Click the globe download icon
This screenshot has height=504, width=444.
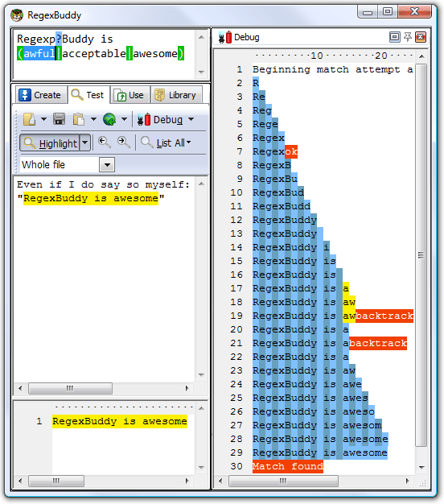[x=109, y=119]
